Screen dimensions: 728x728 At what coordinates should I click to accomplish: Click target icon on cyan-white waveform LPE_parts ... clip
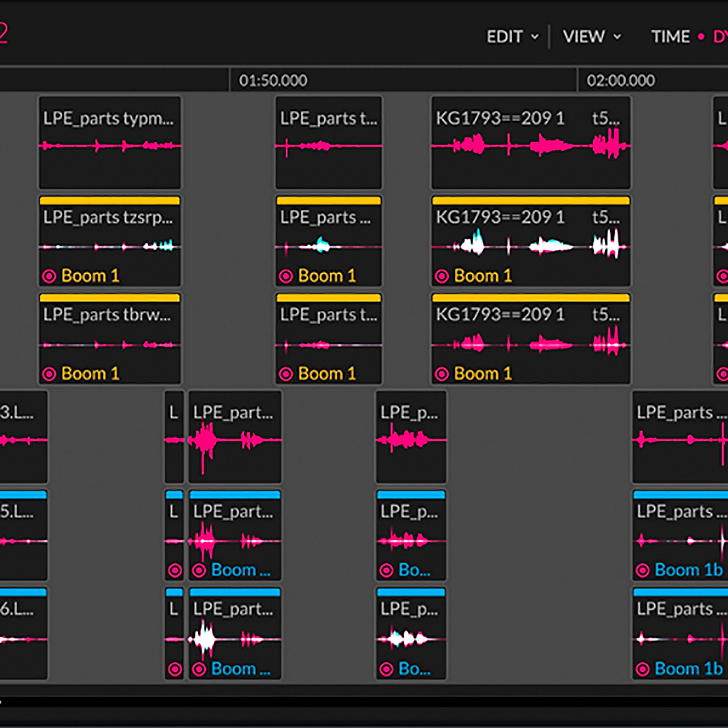pos(286,276)
